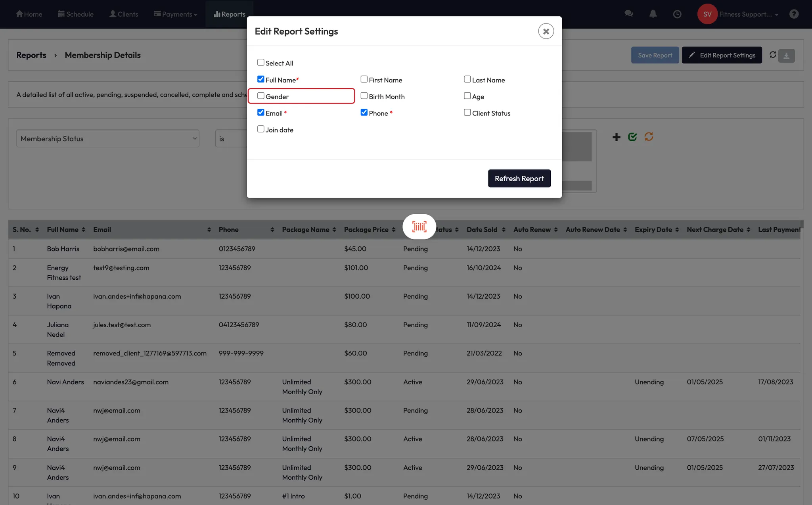812x505 pixels.
Task: Uncheck the Phone checkbox
Action: 364,113
